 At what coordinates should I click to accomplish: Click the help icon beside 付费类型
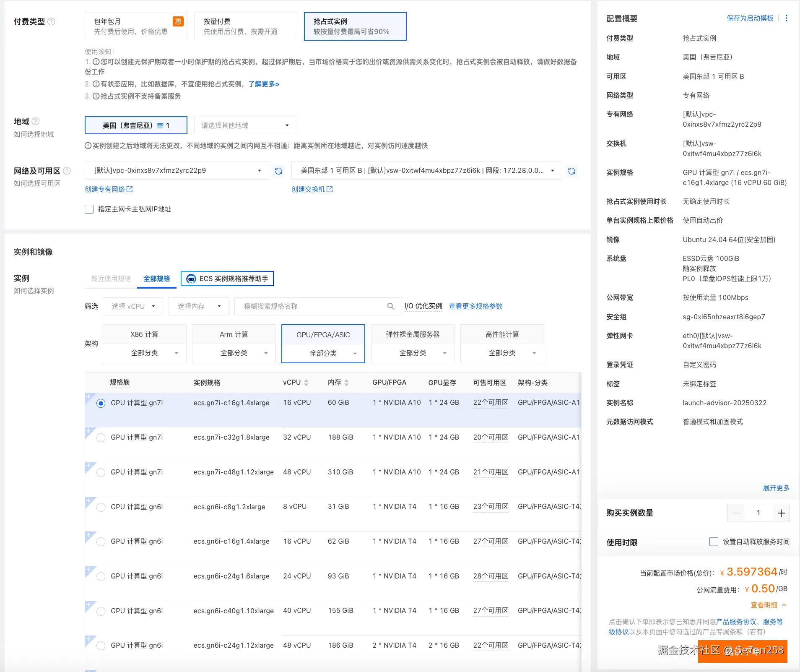pos(51,21)
